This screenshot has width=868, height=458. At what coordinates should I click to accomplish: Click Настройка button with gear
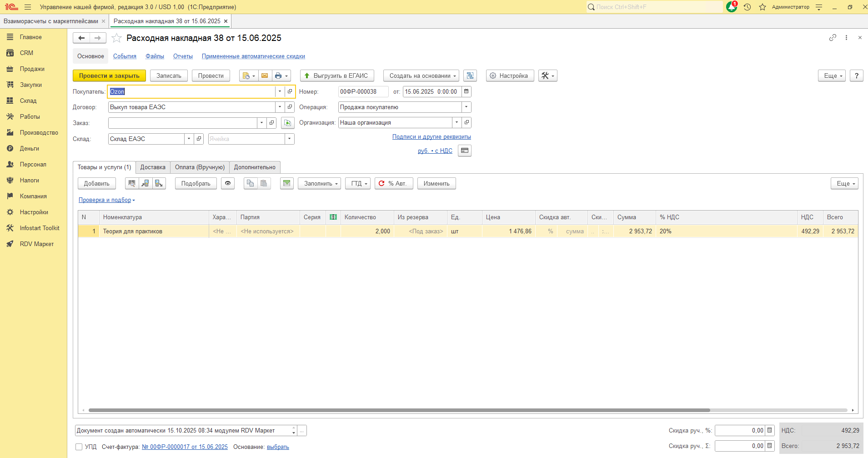(510, 75)
